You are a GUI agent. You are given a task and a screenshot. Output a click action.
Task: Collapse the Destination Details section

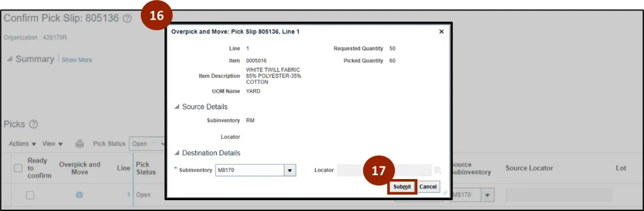click(177, 153)
